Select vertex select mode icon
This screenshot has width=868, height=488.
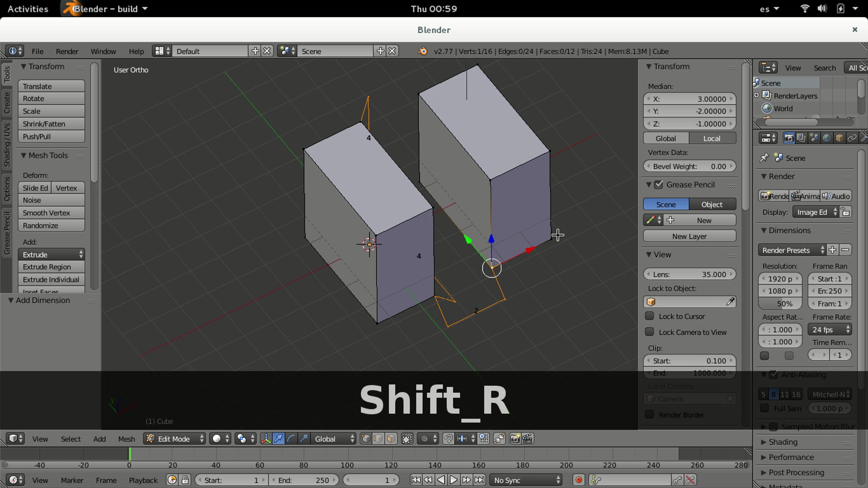(x=366, y=439)
